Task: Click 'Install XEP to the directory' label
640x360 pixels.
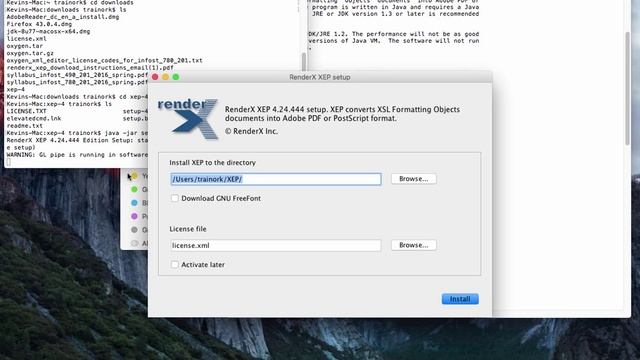Action: pos(212,162)
